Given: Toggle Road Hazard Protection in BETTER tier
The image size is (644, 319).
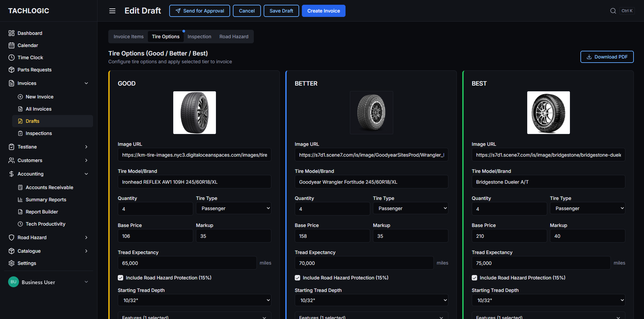Looking at the screenshot, I should click(x=297, y=278).
